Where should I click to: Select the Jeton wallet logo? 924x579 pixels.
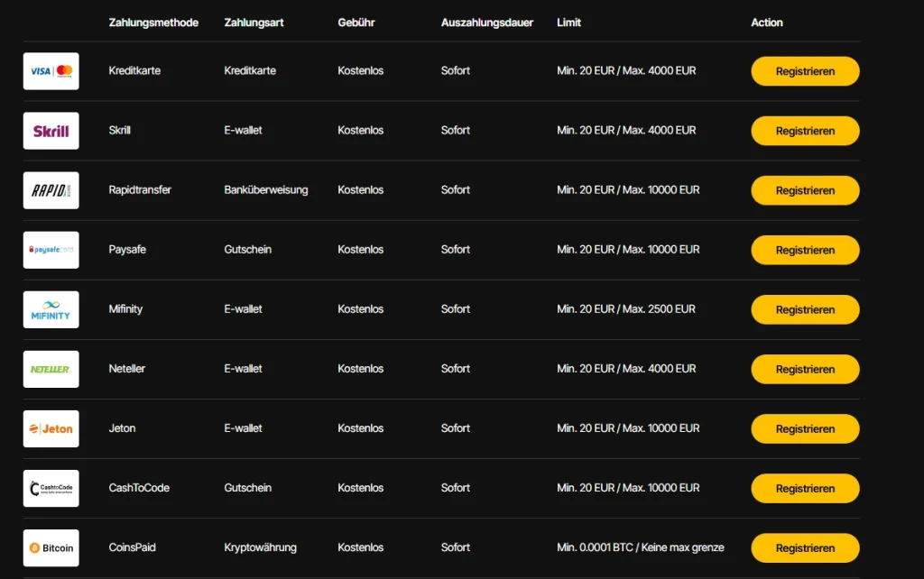tap(51, 428)
